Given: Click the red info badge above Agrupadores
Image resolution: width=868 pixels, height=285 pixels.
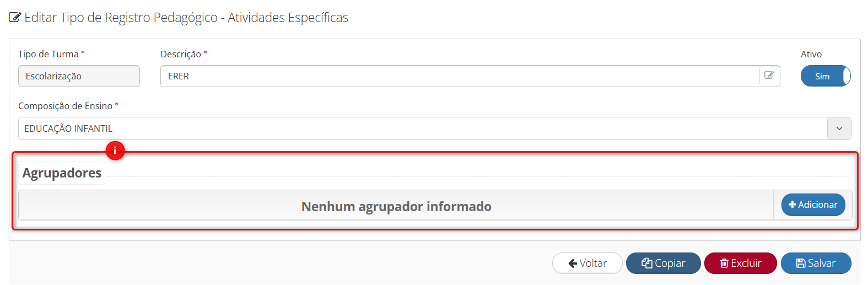Looking at the screenshot, I should (x=115, y=150).
